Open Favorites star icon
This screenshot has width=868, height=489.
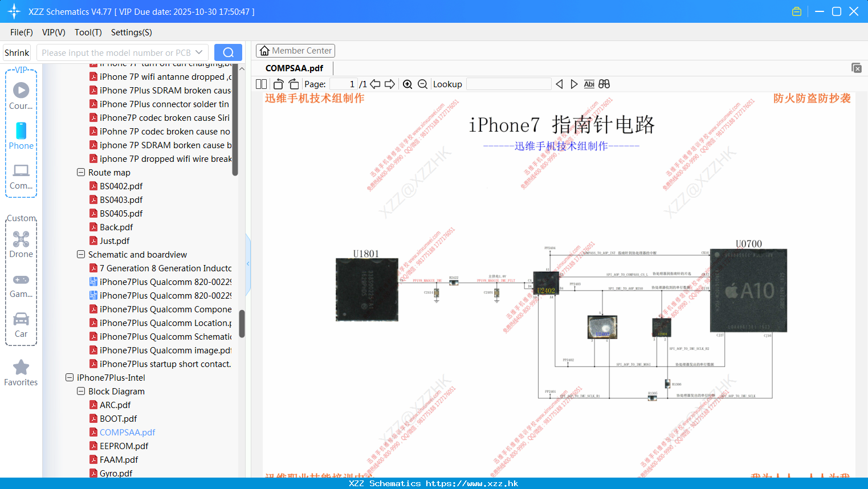[x=21, y=367]
